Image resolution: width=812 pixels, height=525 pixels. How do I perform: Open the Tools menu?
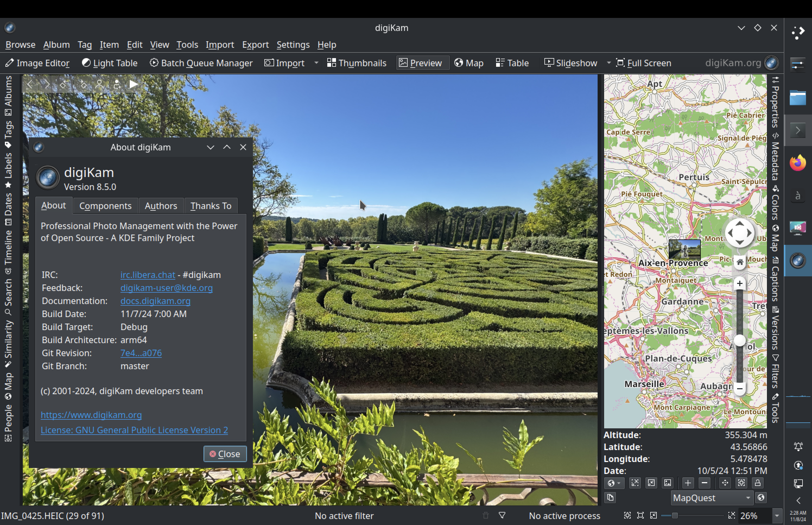coord(187,45)
